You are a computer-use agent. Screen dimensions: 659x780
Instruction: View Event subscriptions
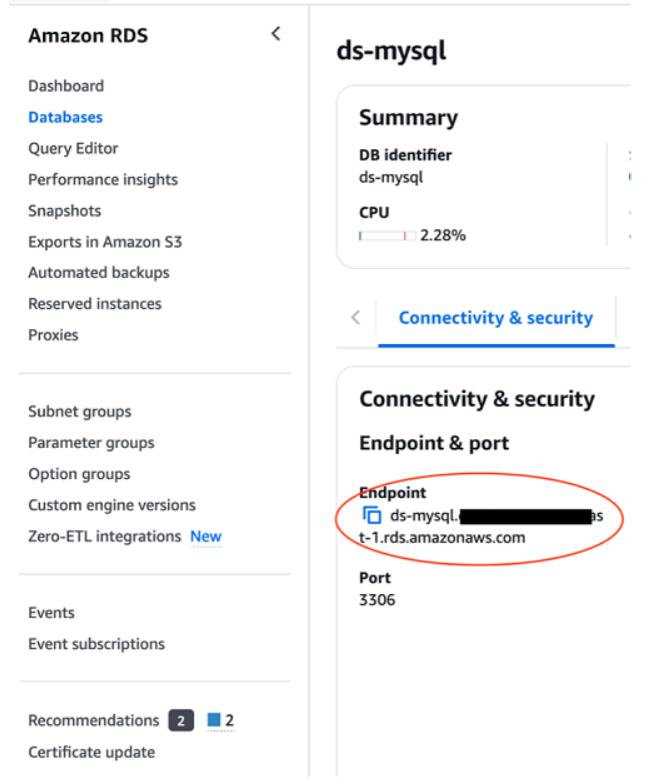pos(96,644)
